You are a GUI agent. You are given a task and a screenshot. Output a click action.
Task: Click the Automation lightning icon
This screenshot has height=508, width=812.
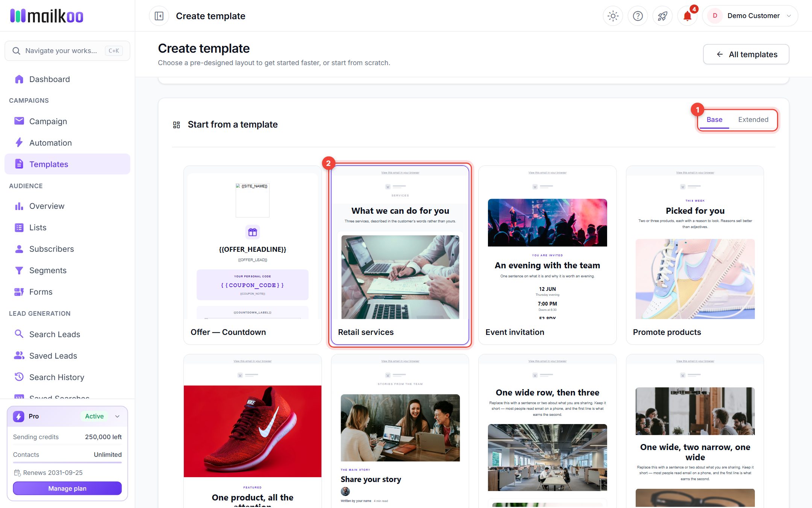[x=19, y=143]
